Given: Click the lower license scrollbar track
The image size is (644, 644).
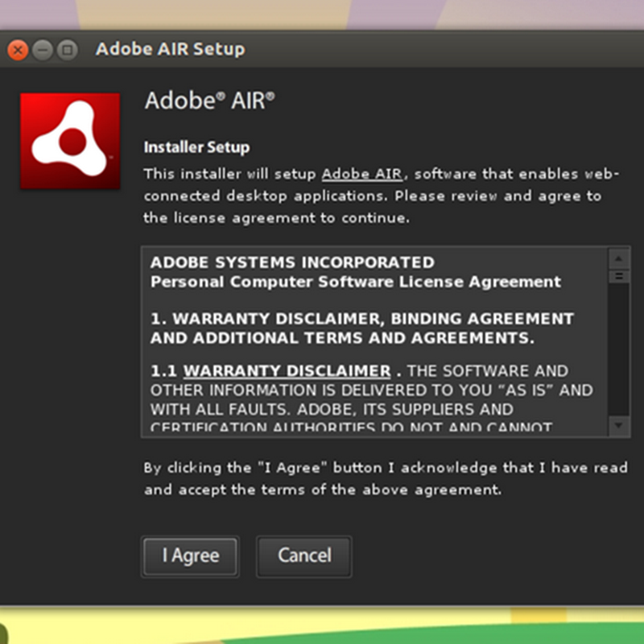Looking at the screenshot, I should (x=618, y=349).
